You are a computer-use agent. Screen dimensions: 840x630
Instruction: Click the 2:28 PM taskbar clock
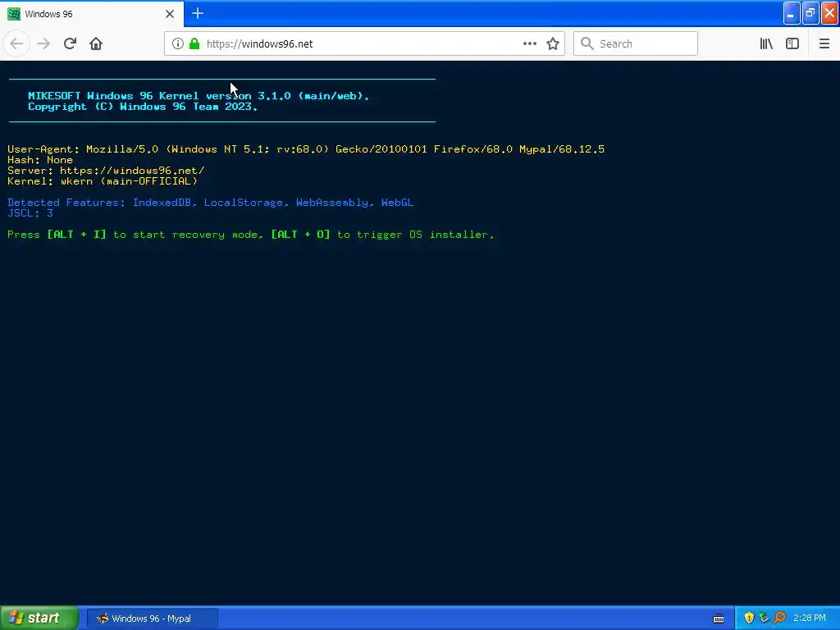pyautogui.click(x=810, y=619)
